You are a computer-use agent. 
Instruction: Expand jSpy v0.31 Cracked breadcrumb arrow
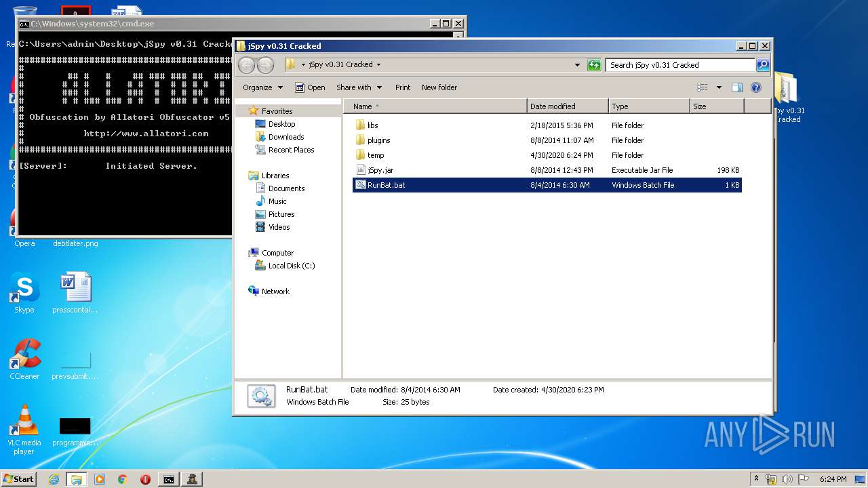click(378, 65)
